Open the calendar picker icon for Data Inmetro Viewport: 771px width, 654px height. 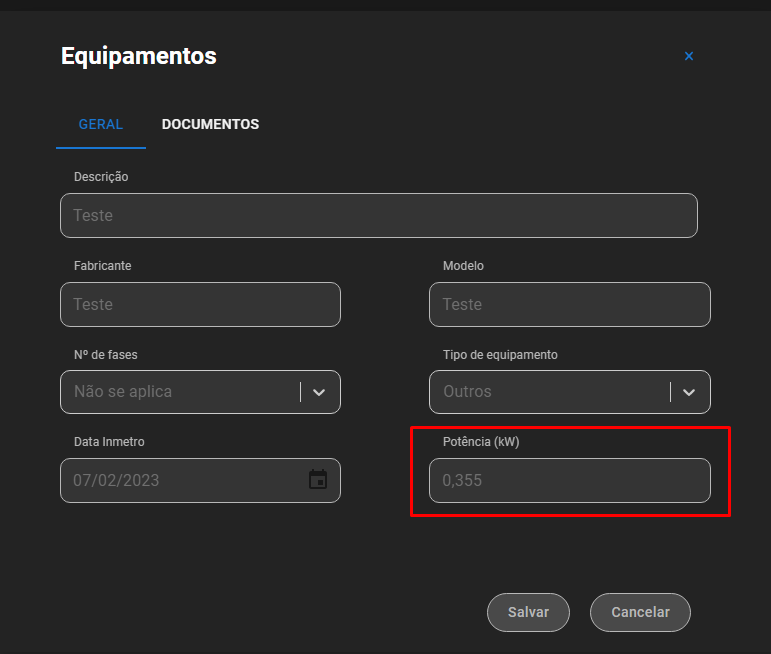(x=318, y=479)
